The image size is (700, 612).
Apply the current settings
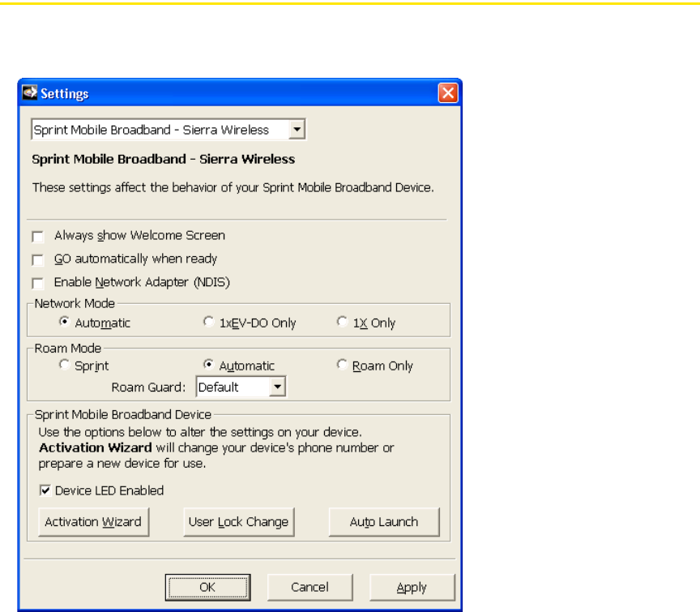412,587
